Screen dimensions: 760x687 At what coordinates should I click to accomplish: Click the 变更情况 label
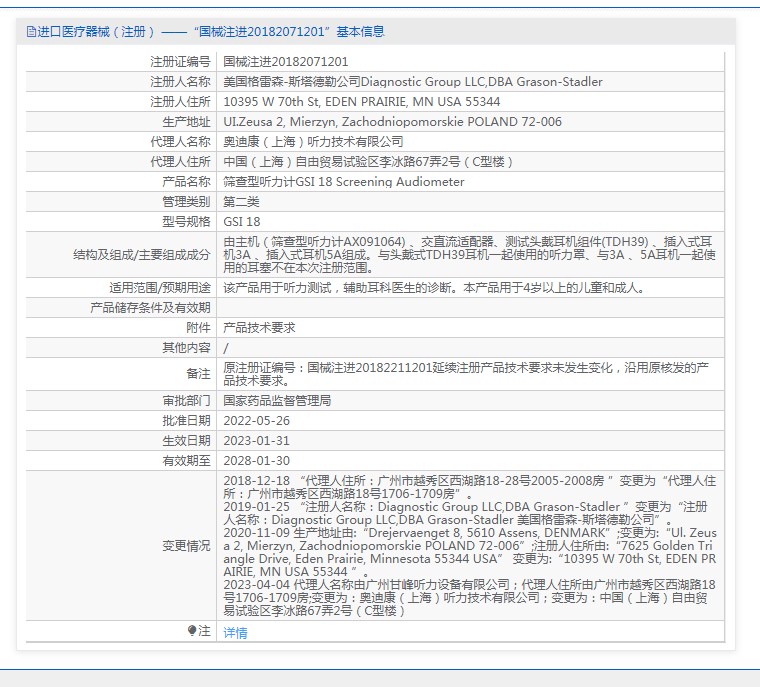pos(186,546)
